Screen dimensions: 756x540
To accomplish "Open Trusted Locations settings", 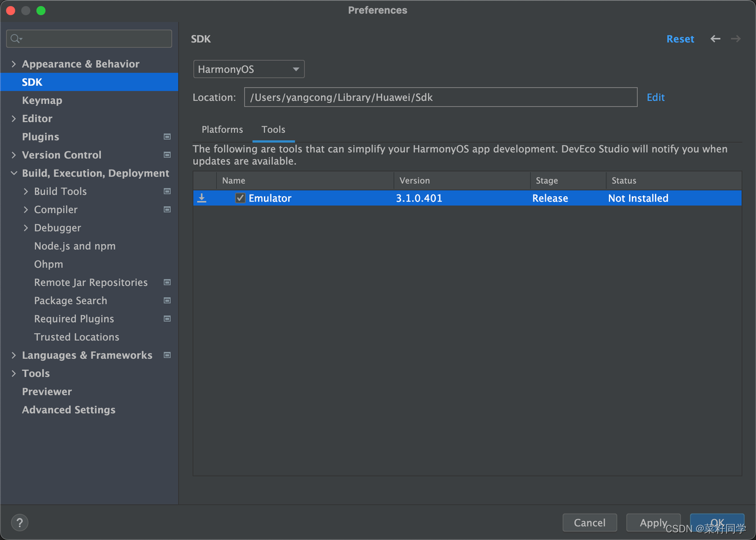I will (x=77, y=337).
